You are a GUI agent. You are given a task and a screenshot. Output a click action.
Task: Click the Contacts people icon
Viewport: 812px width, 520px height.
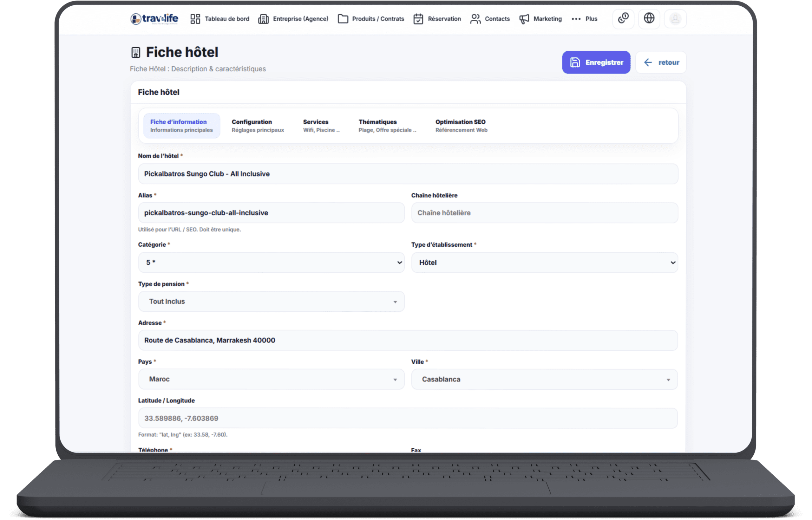(x=475, y=19)
